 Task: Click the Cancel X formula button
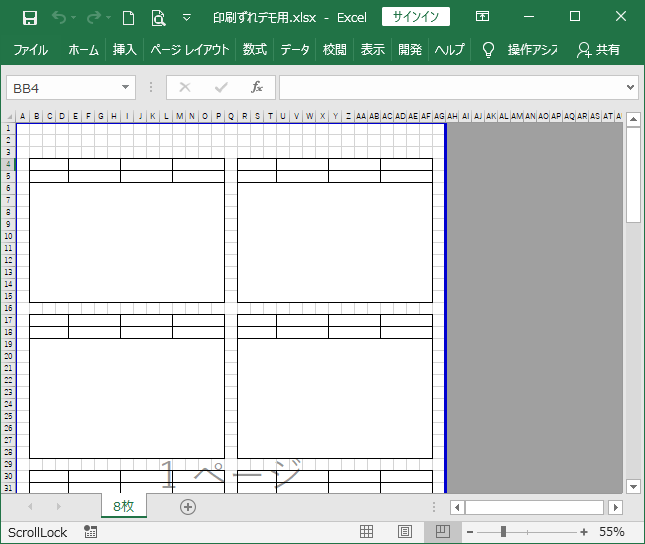[x=185, y=87]
